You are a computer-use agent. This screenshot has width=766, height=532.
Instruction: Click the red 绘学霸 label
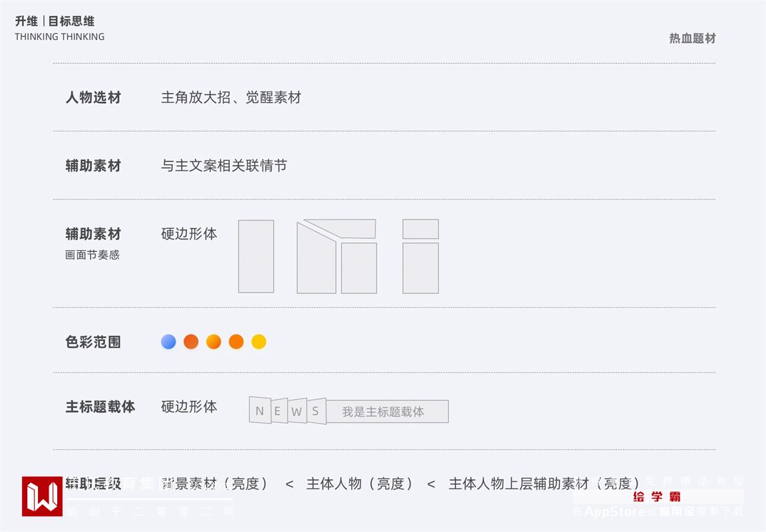coord(657,497)
